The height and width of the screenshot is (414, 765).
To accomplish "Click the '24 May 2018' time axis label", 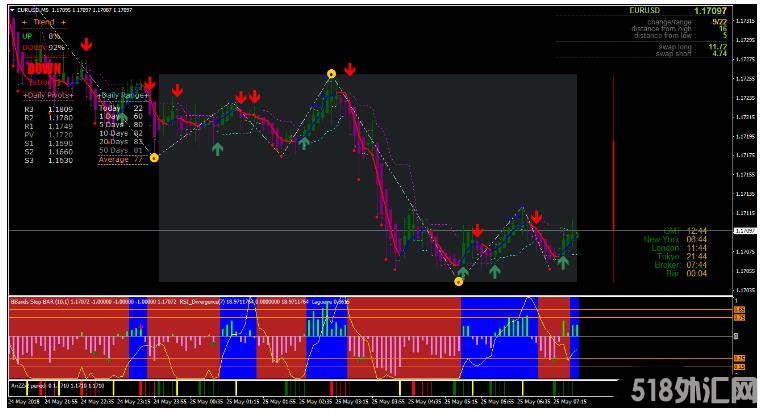I will tap(24, 402).
